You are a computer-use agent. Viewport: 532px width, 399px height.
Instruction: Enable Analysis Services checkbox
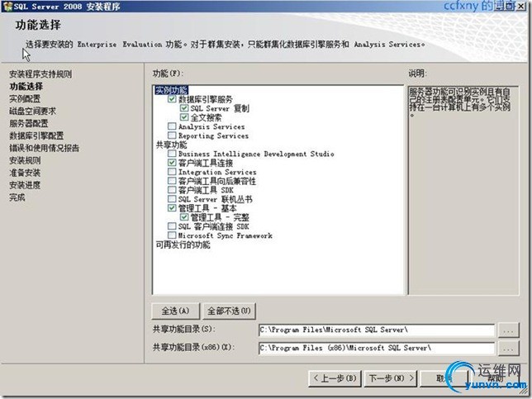[x=172, y=126]
